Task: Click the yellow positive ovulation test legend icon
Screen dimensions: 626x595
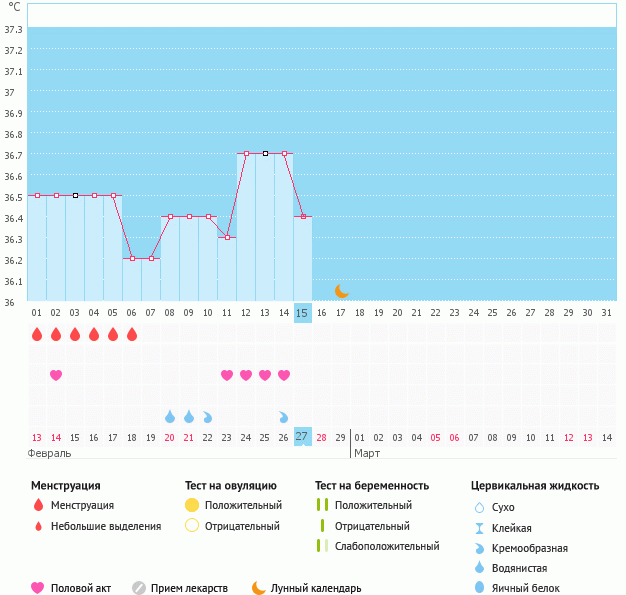Action: pyautogui.click(x=192, y=505)
